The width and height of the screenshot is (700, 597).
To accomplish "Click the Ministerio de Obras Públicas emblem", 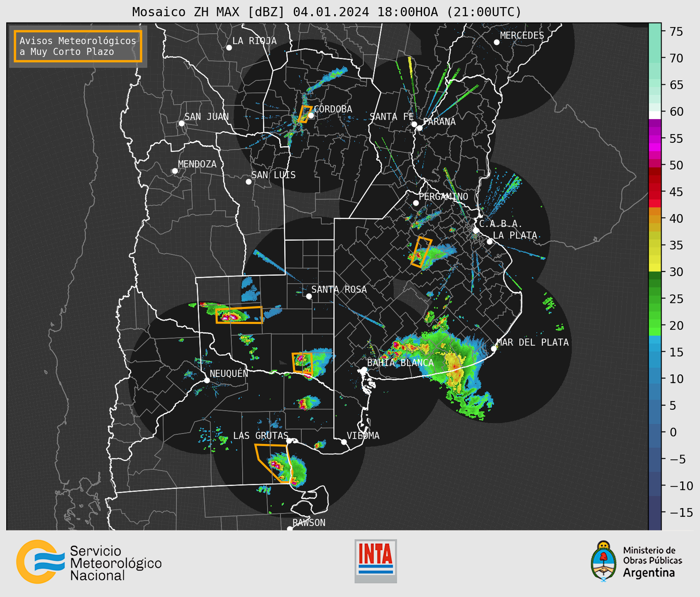I will pos(604,561).
